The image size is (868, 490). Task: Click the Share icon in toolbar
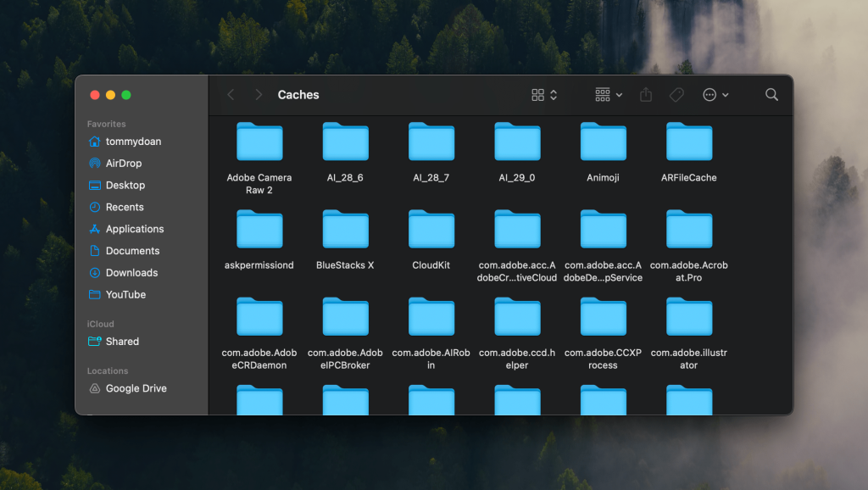pyautogui.click(x=646, y=95)
